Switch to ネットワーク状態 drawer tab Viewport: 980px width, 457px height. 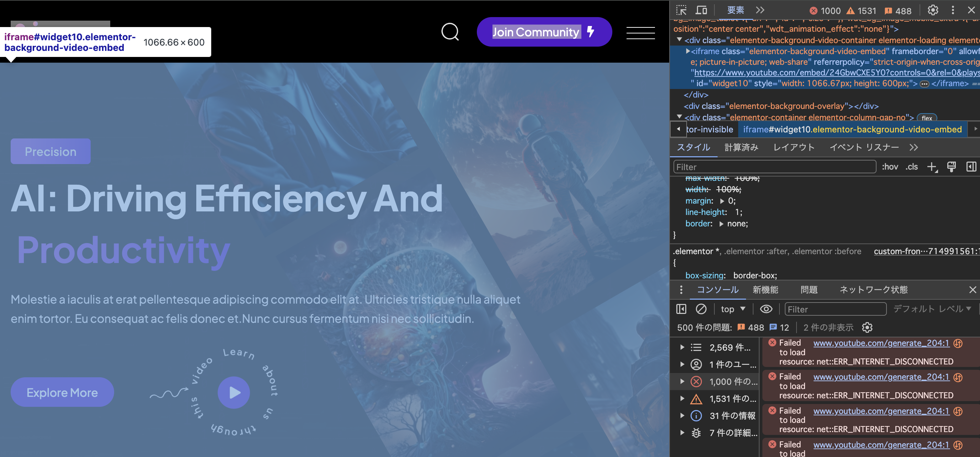pos(873,290)
